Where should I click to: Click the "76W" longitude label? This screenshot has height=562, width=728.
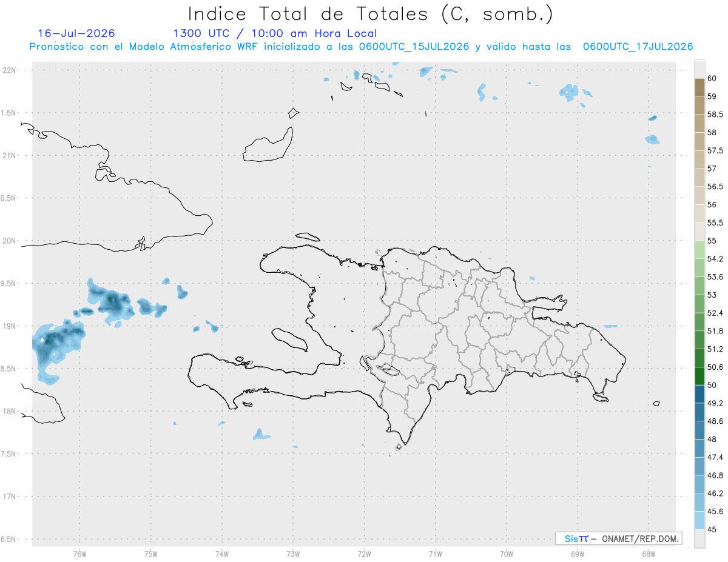[x=79, y=554]
